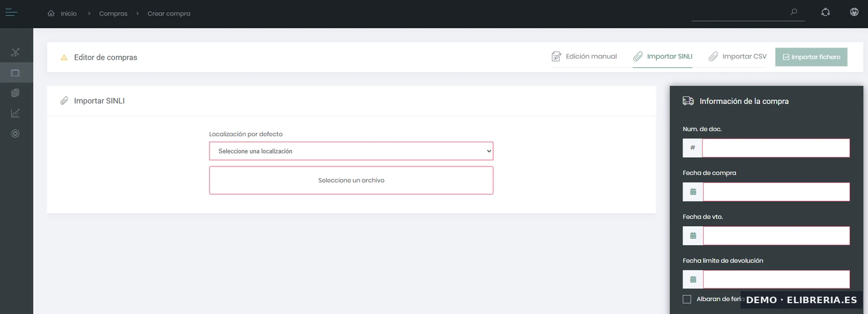Open calendar icon for Fecha limite de devolución
868x314 pixels.
point(693,280)
